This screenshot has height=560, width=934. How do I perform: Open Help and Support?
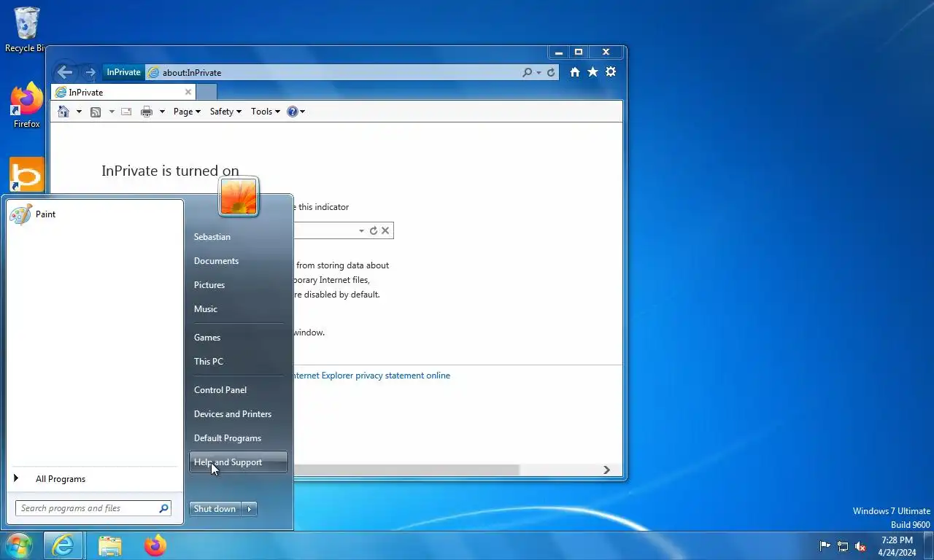click(x=238, y=462)
